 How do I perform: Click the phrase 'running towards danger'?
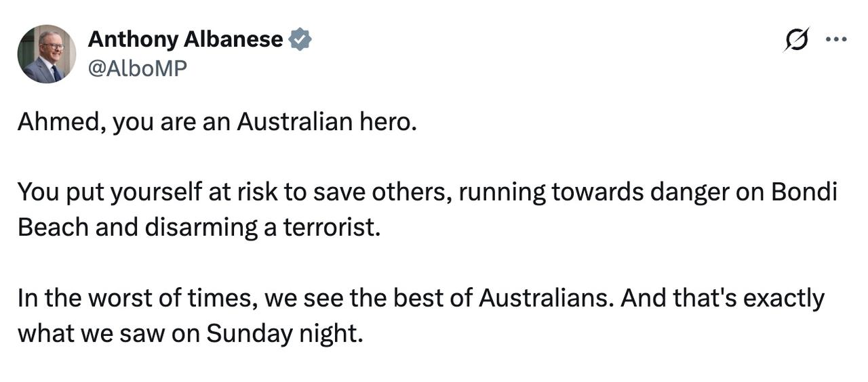[x=551, y=193]
